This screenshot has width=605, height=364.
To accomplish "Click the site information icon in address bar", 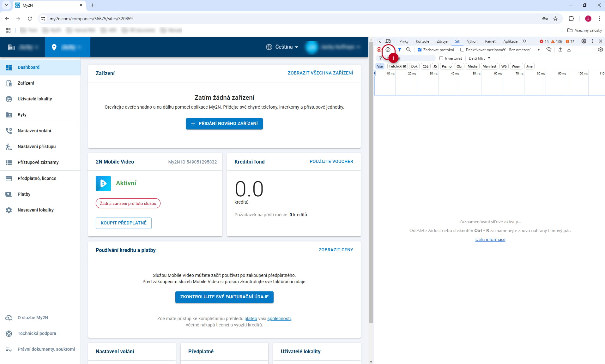I will click(x=43, y=19).
